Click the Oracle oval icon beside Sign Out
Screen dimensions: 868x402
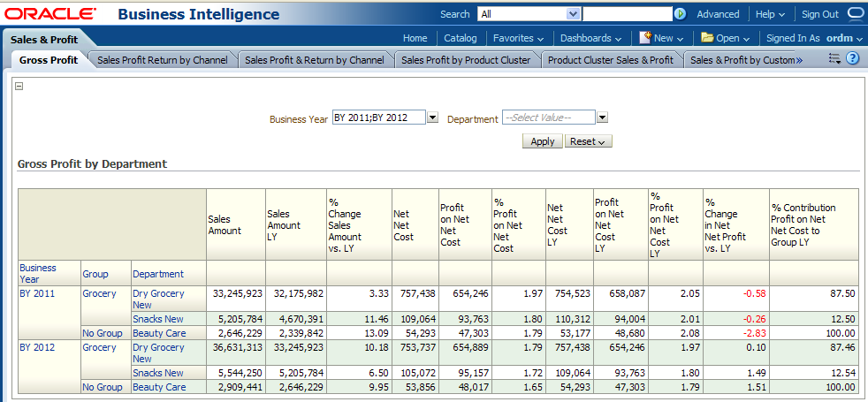pos(856,14)
